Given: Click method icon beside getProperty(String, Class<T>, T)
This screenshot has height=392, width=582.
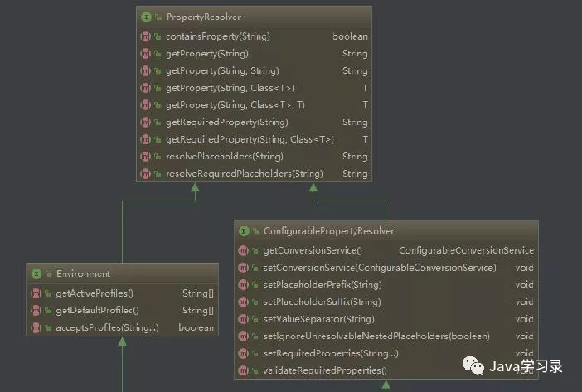Looking at the screenshot, I should click(145, 105).
